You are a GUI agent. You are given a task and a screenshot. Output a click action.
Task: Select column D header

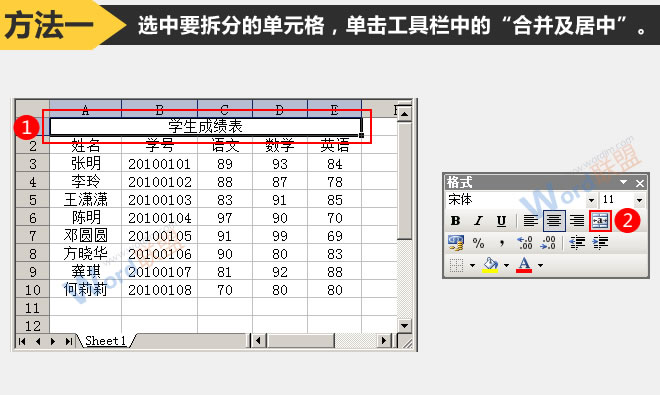click(280, 109)
